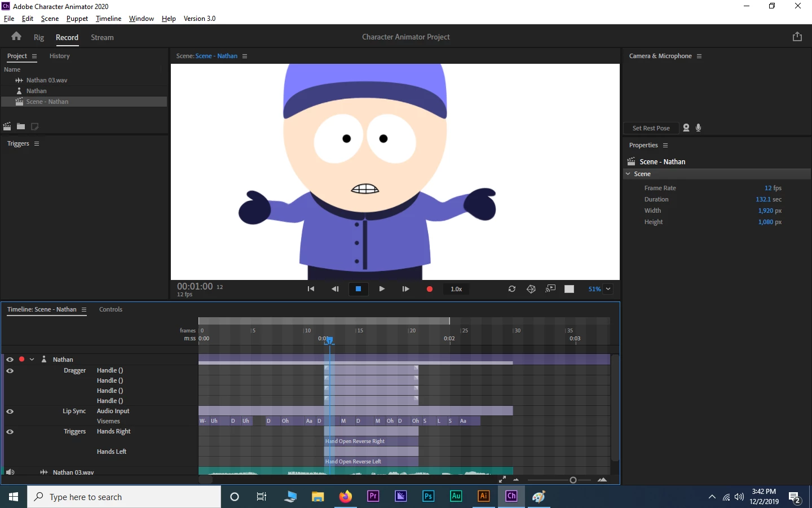Open Photoshop from the taskbar
812x508 pixels.
click(x=429, y=497)
